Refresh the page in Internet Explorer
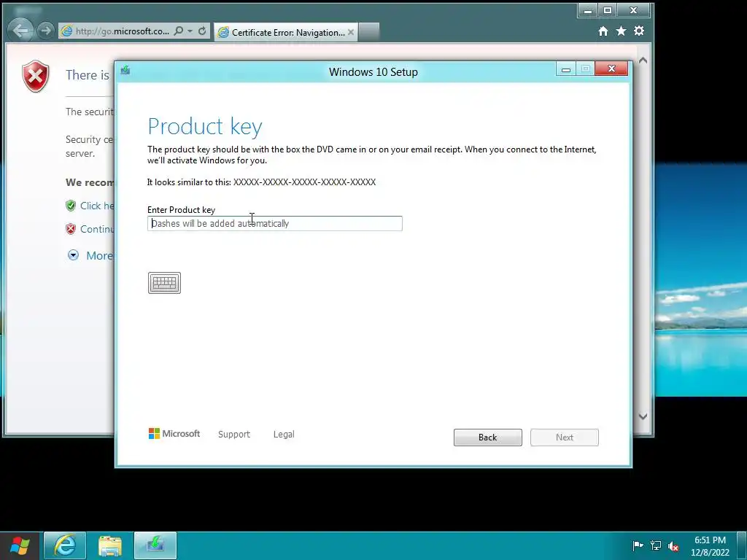Viewport: 747px width, 560px height. 202,31
